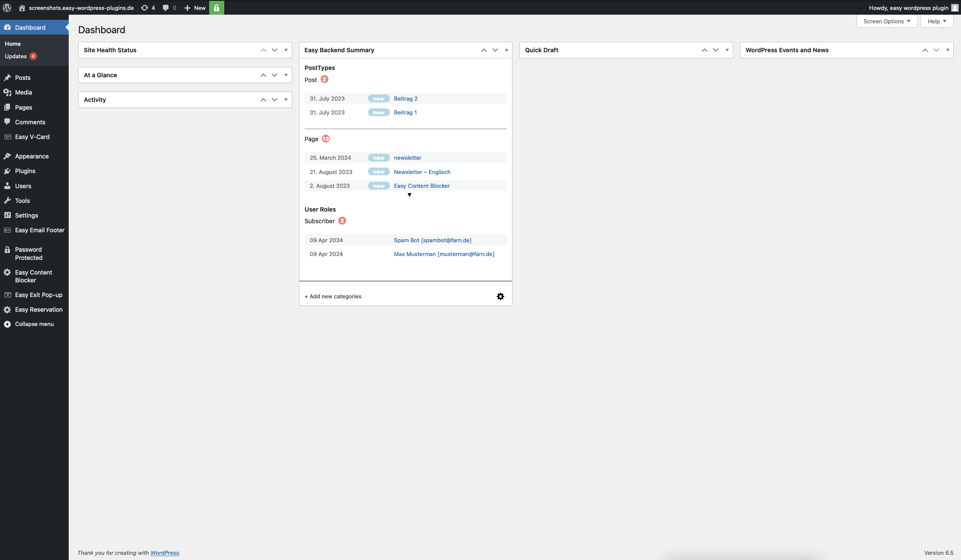961x560 pixels.
Task: Open the Plugins menu label
Action: (25, 171)
